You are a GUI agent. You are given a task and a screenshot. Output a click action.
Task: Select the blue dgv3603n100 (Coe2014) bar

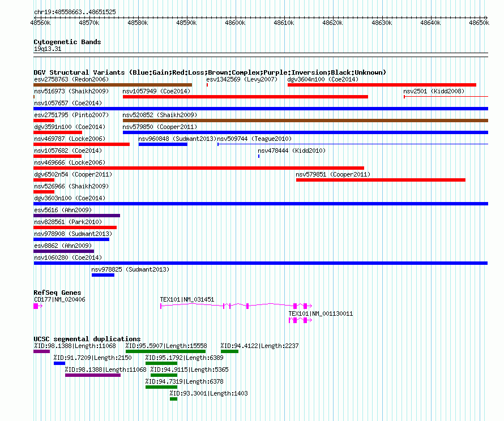coord(260,204)
